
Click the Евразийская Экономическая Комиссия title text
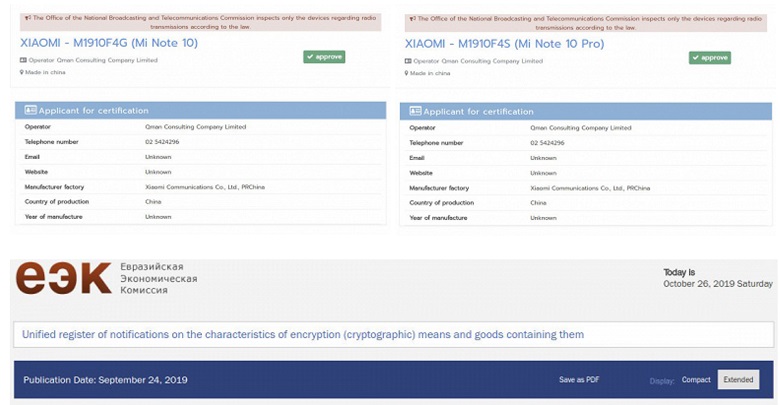[159, 278]
